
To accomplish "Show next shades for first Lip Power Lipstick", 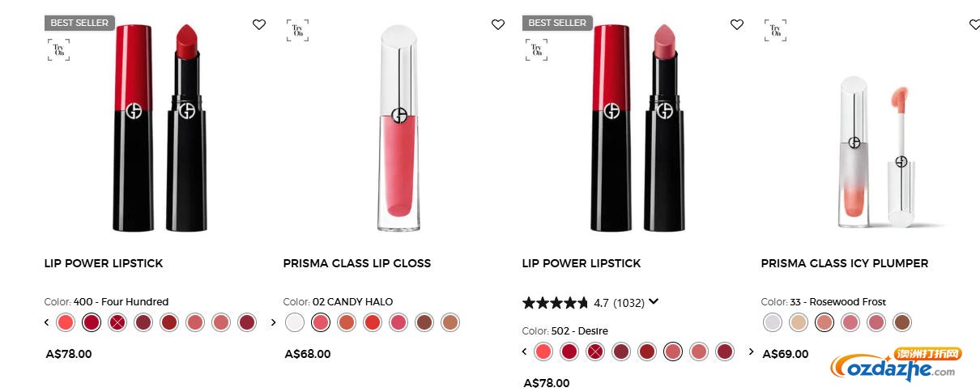I will pos(273,322).
